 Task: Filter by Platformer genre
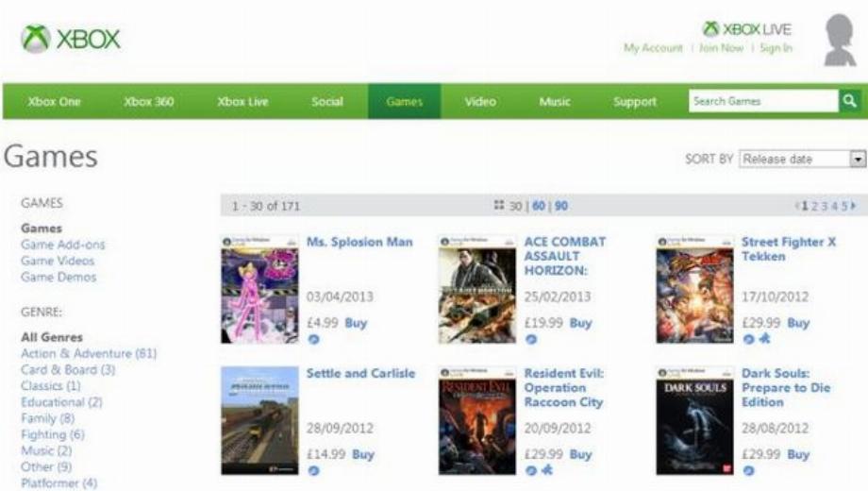(x=58, y=483)
